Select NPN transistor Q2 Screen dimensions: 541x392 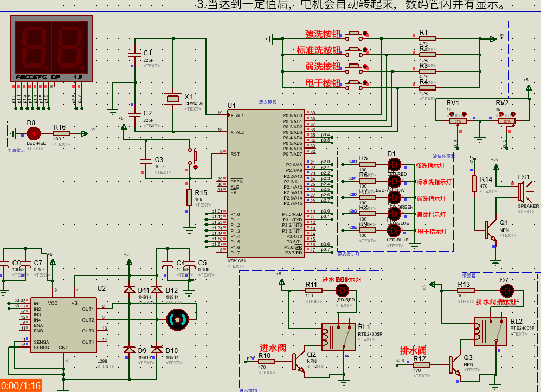coord(299,362)
